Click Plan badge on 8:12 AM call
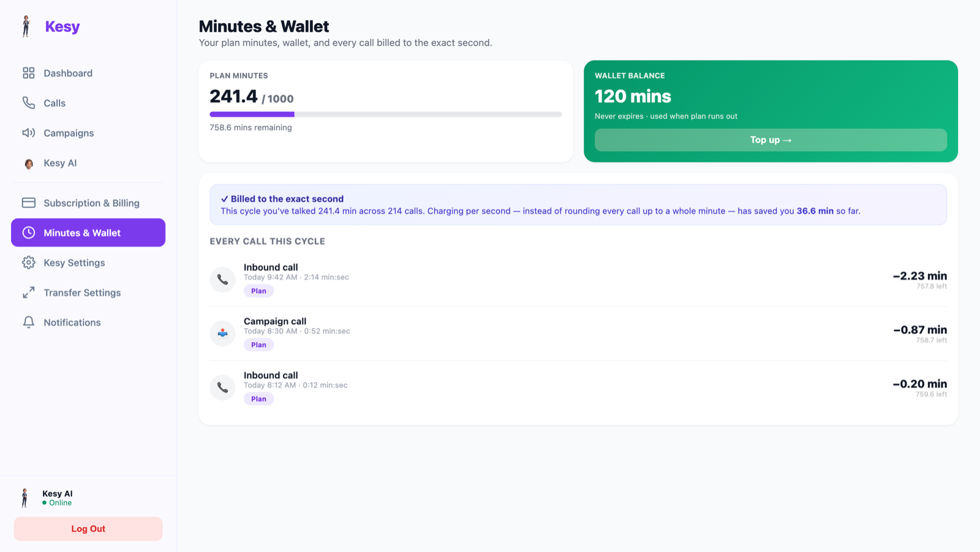 pos(258,399)
